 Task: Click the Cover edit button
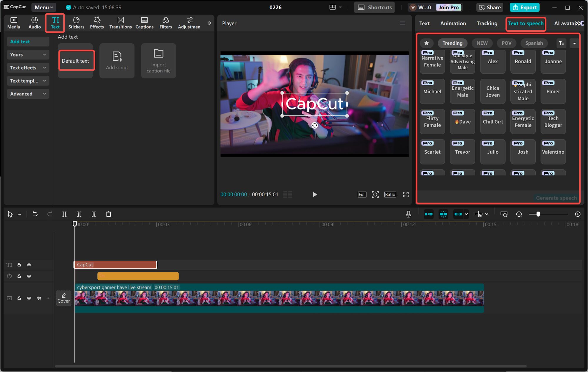point(64,298)
